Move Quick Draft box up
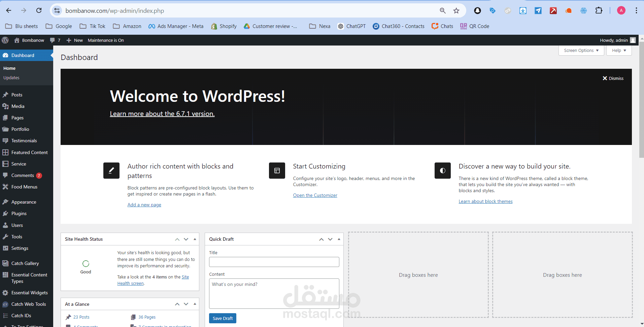The height and width of the screenshot is (327, 644). (x=321, y=239)
